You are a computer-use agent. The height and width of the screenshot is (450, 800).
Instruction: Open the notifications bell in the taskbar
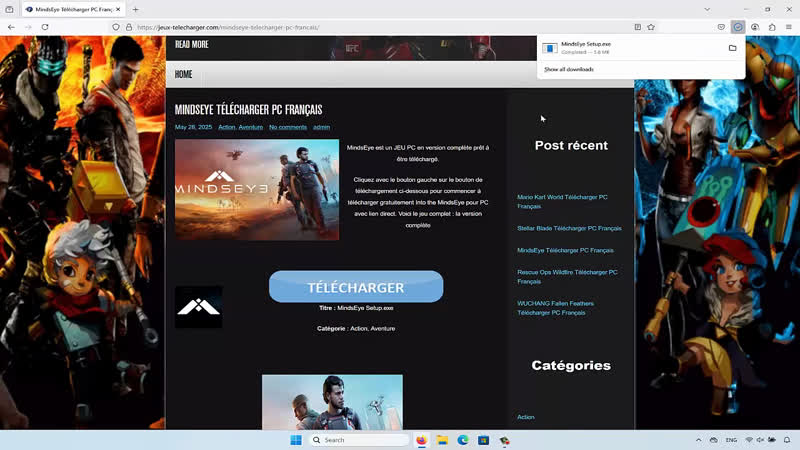click(x=787, y=440)
